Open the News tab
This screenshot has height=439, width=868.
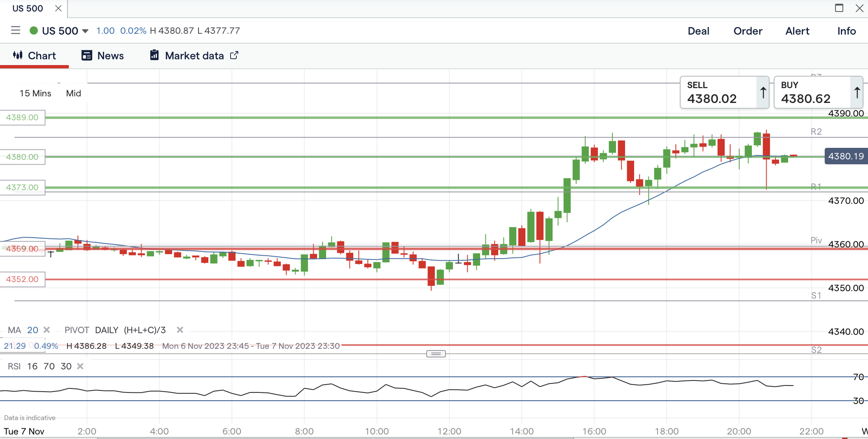103,56
